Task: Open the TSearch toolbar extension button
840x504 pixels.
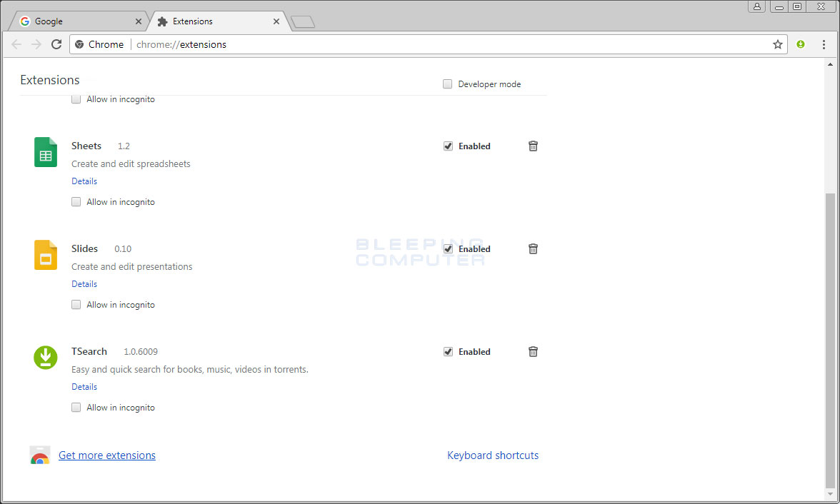Action: (x=800, y=44)
